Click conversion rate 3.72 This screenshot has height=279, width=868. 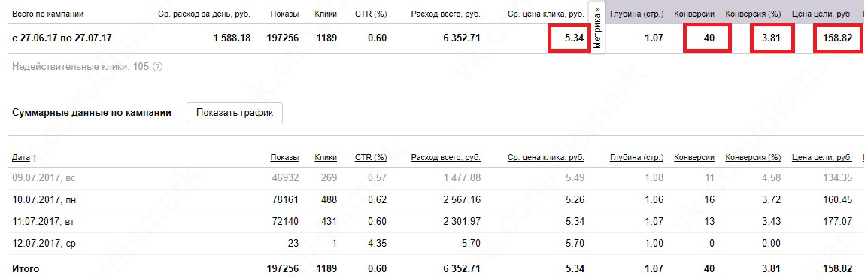click(x=772, y=200)
